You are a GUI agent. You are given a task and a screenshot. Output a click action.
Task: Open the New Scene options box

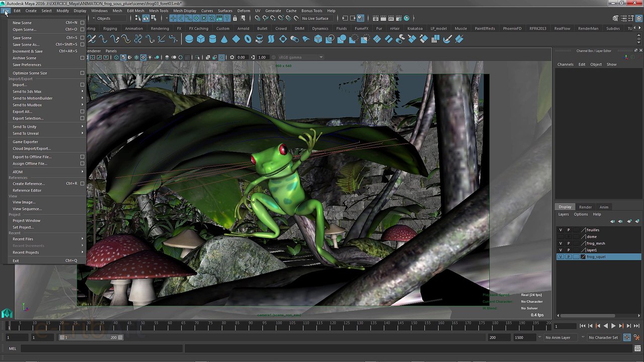pyautogui.click(x=83, y=23)
